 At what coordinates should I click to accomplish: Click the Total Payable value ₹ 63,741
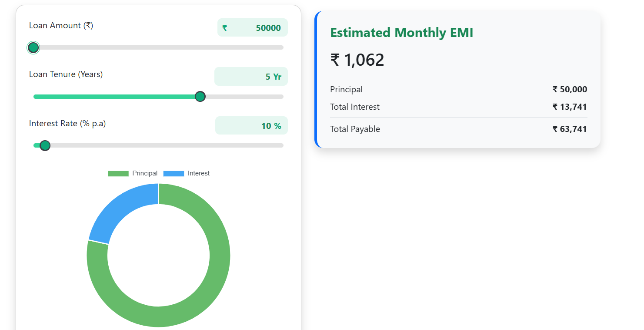point(570,129)
